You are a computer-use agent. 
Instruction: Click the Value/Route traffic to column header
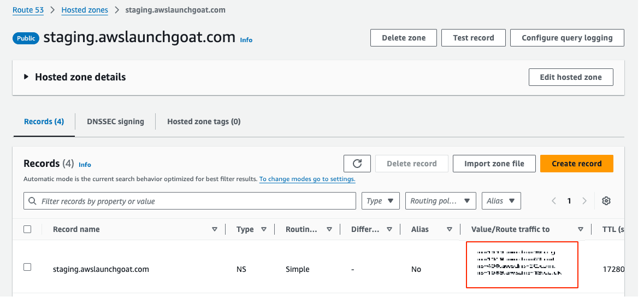tap(510, 230)
